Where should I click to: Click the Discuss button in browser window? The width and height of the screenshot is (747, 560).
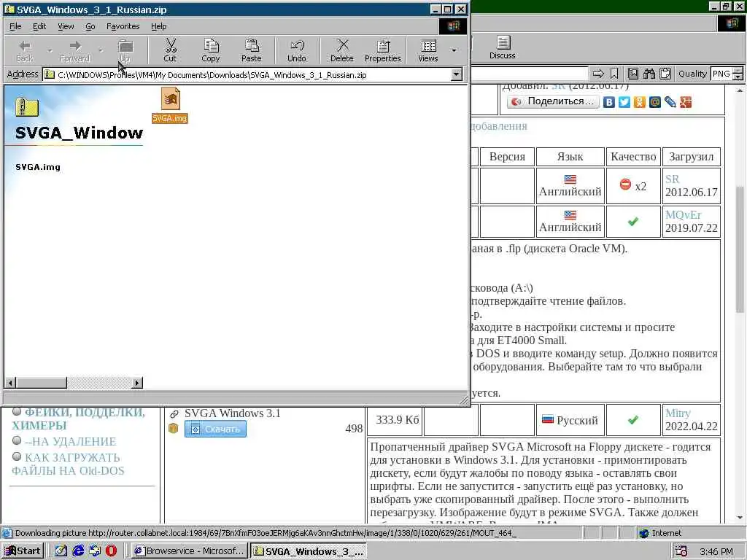502,47
